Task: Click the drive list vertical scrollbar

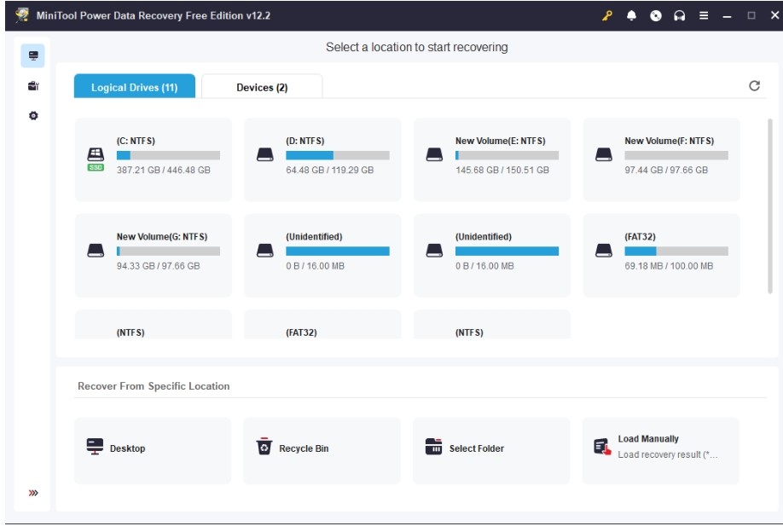Action: pos(770,205)
